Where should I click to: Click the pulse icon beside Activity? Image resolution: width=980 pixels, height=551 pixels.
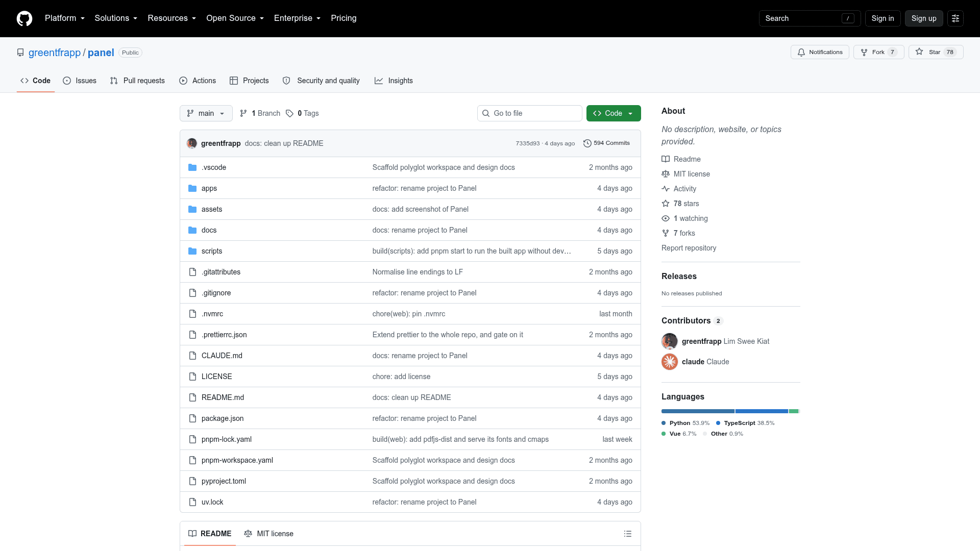pyautogui.click(x=666, y=189)
